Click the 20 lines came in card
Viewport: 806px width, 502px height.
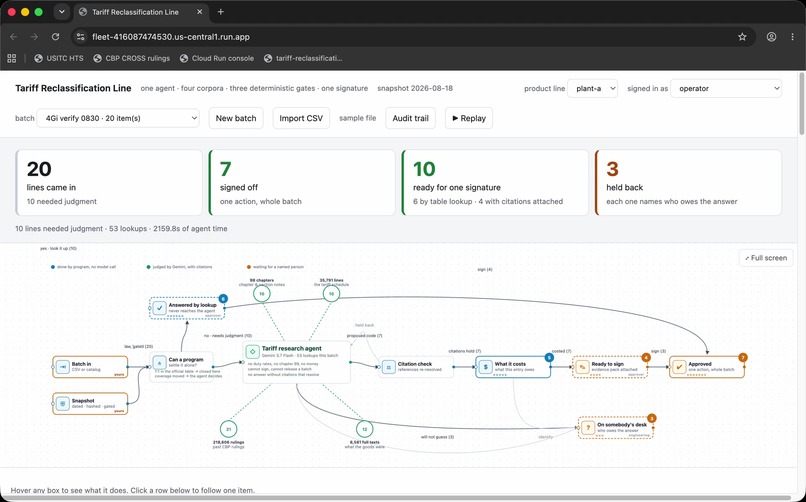[109, 182]
